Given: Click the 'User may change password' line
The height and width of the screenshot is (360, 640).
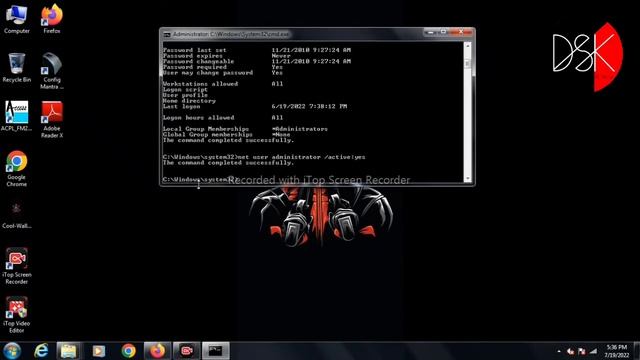Looking at the screenshot, I should 223,73.
